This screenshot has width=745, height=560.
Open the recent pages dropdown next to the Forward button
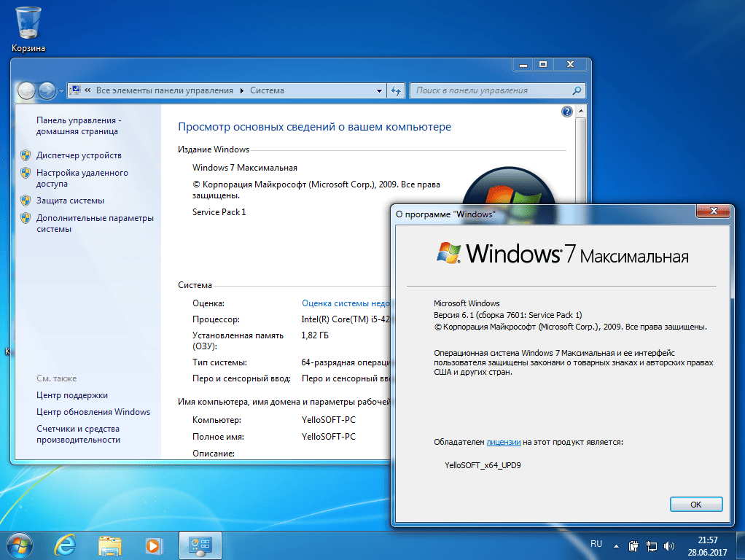click(x=61, y=91)
